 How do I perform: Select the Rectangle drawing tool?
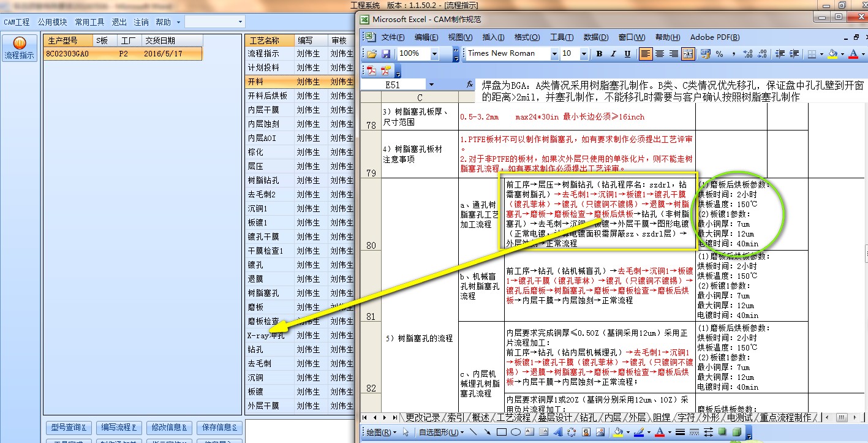(501, 433)
